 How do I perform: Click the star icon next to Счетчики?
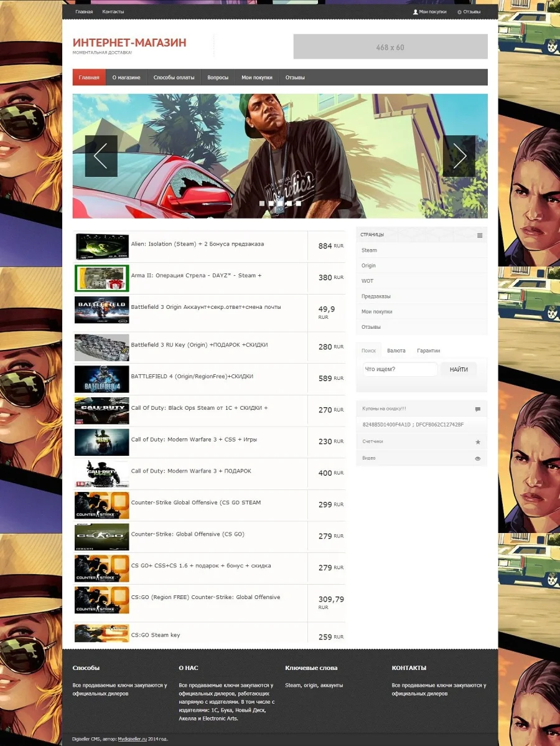pyautogui.click(x=477, y=441)
